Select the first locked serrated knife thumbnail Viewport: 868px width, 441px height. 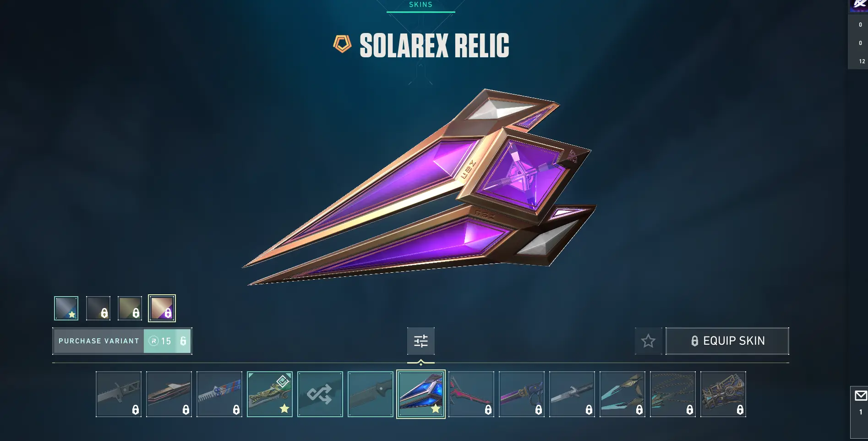coord(118,394)
